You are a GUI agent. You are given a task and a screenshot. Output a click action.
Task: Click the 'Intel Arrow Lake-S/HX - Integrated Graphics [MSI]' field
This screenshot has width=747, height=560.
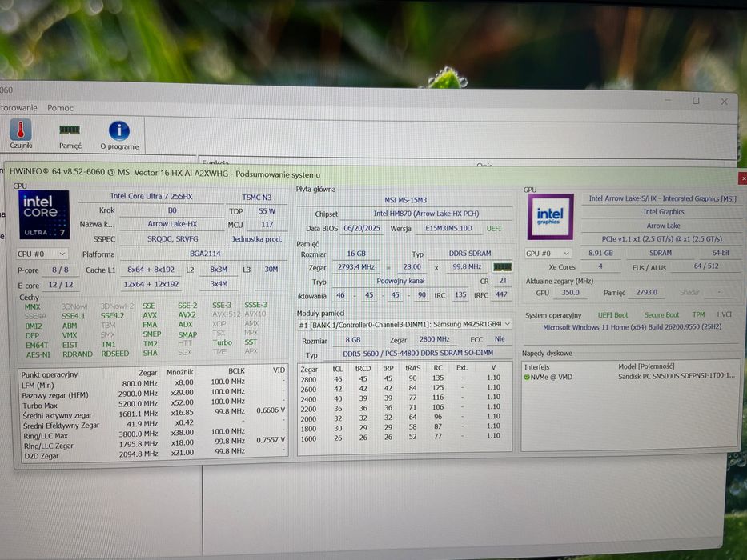pos(662,198)
